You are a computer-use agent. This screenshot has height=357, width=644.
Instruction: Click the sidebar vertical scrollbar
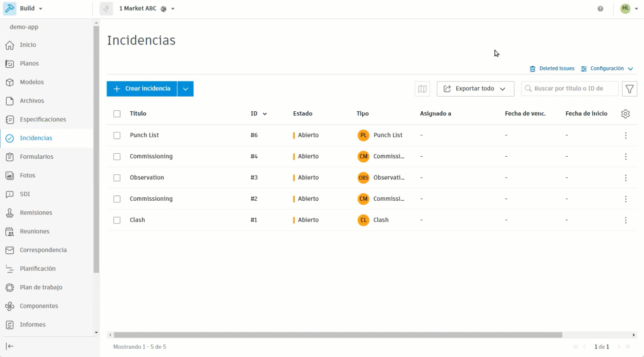(x=96, y=150)
